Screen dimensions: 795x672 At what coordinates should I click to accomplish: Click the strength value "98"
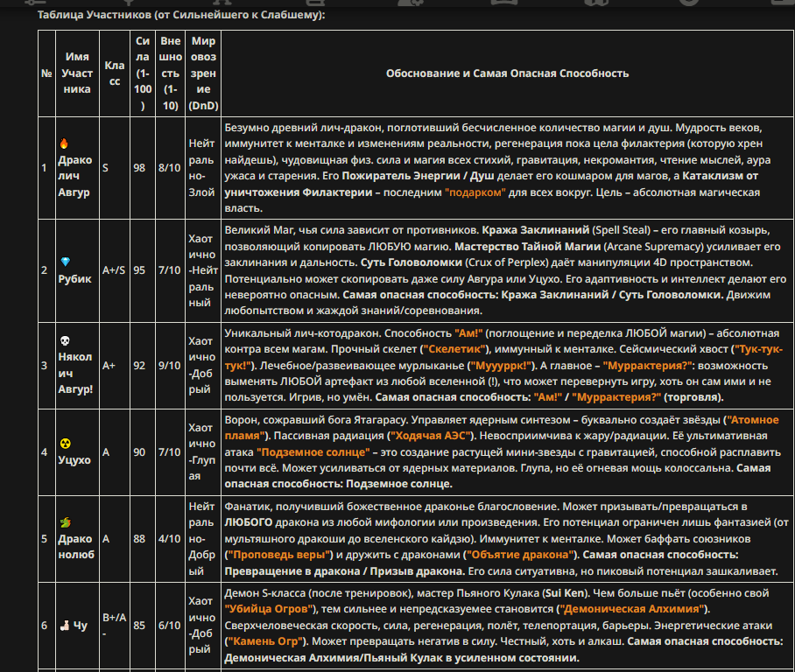tap(139, 168)
